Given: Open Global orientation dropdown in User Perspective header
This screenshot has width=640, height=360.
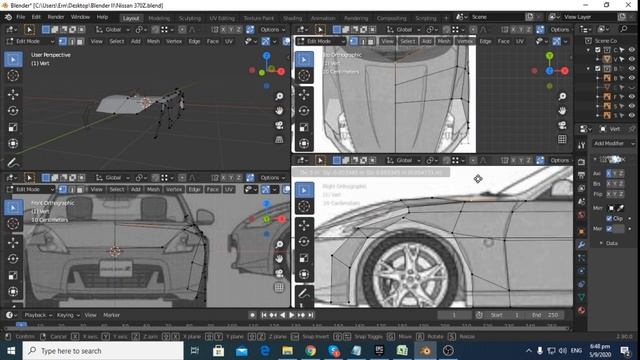Looking at the screenshot, I should [x=113, y=29].
